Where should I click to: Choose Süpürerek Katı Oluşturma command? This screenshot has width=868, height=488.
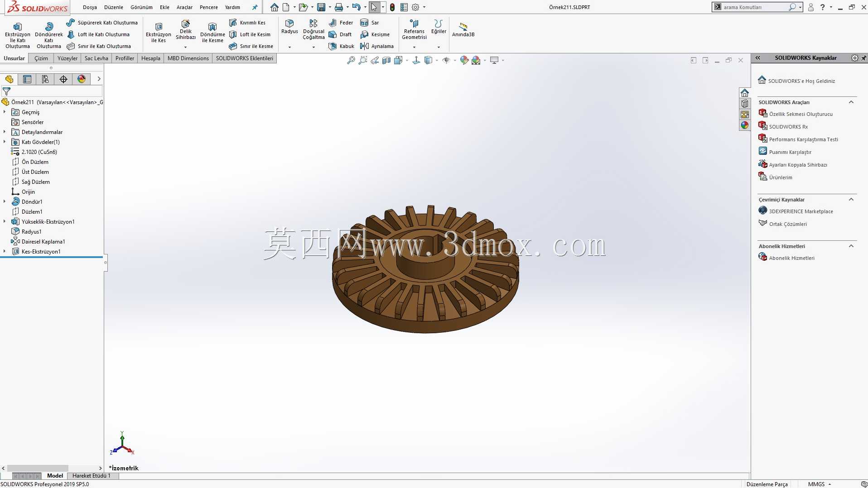(102, 23)
